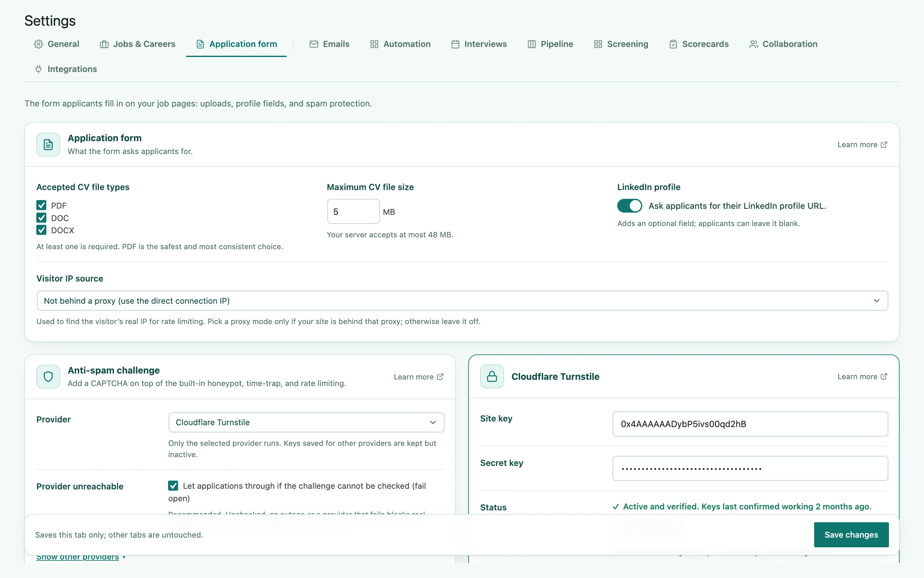Image resolution: width=924 pixels, height=578 pixels.
Task: Open the Pipeline settings tab
Action: coord(550,44)
